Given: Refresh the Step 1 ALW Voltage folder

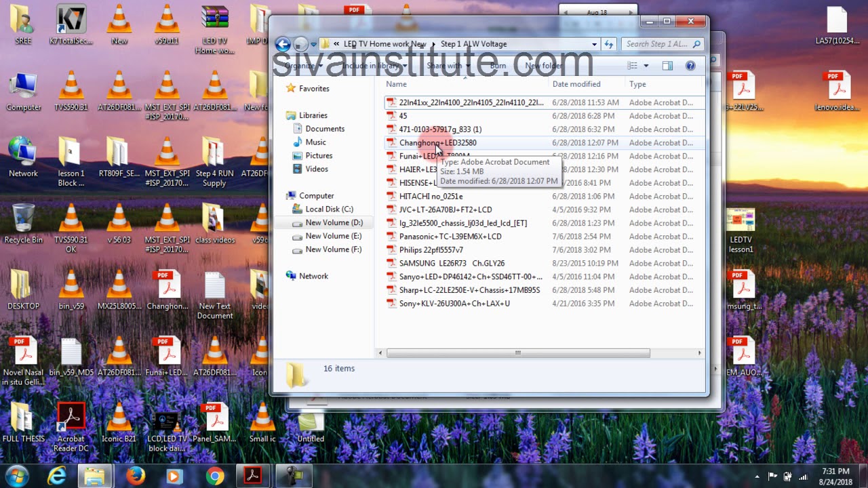Looking at the screenshot, I should pyautogui.click(x=608, y=44).
